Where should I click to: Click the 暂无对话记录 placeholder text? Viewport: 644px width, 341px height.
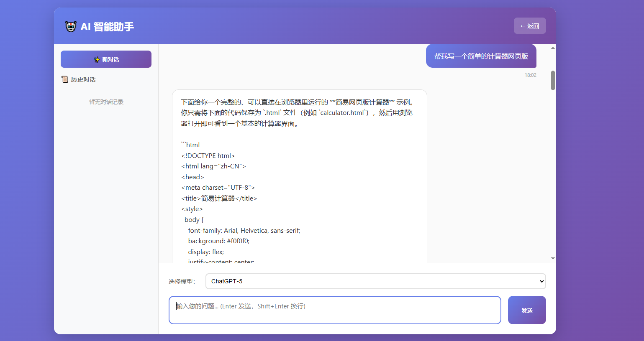(x=106, y=102)
